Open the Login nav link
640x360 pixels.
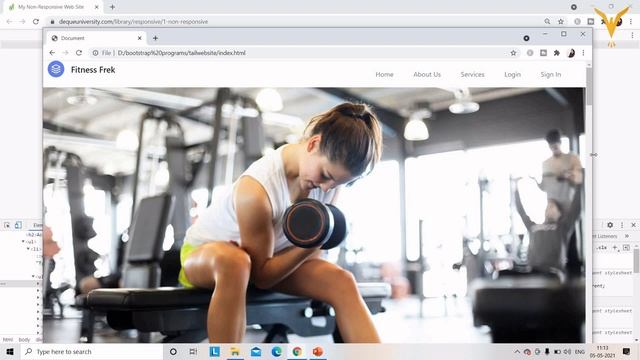point(512,74)
